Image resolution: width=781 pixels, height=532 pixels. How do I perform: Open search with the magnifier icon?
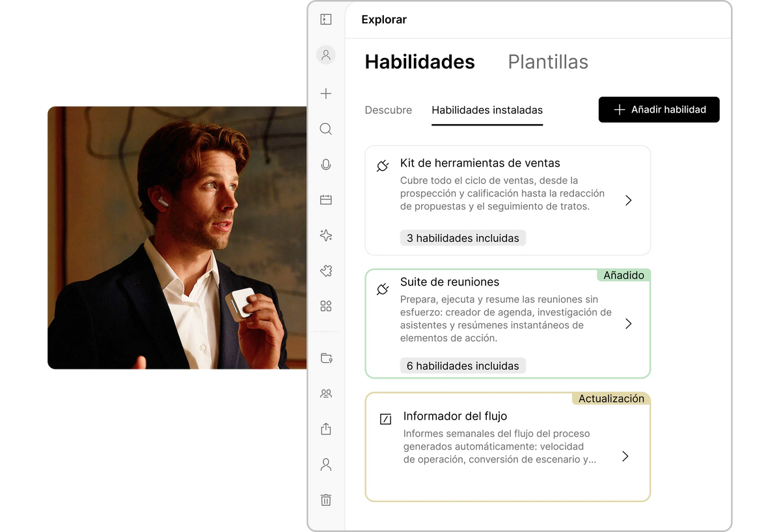326,129
